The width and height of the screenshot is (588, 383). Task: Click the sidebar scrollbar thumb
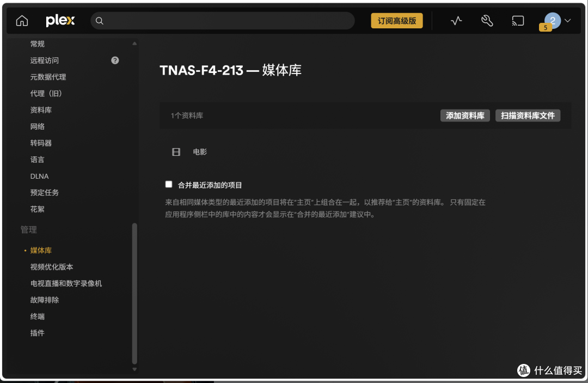(x=134, y=293)
